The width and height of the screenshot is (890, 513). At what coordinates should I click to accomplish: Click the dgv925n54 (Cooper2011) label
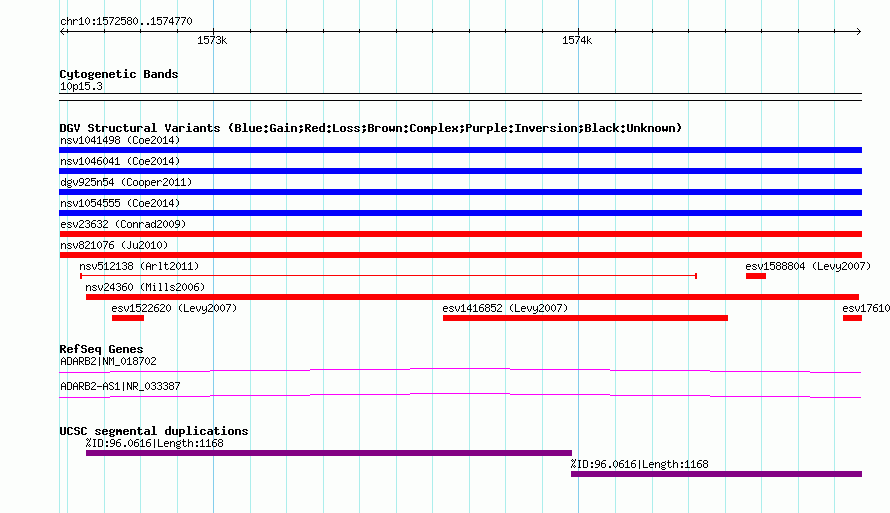click(126, 182)
